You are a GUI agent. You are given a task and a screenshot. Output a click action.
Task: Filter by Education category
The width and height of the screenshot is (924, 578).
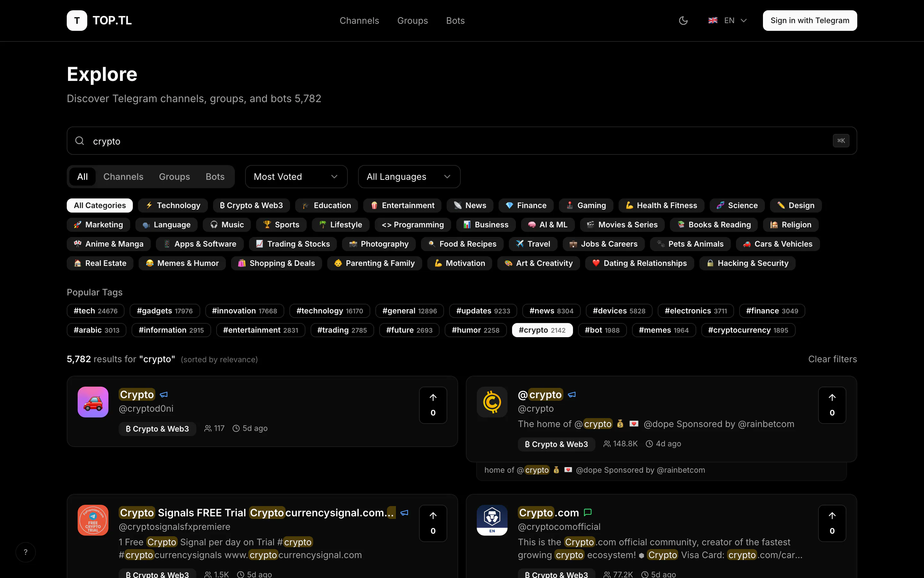point(327,205)
